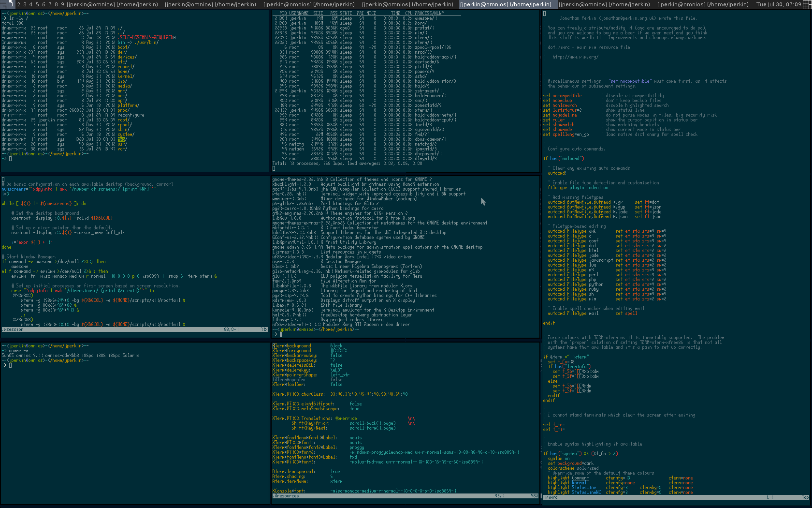This screenshot has width=812, height=508.
Task: Click the date and time clock
Action: coord(778,4)
